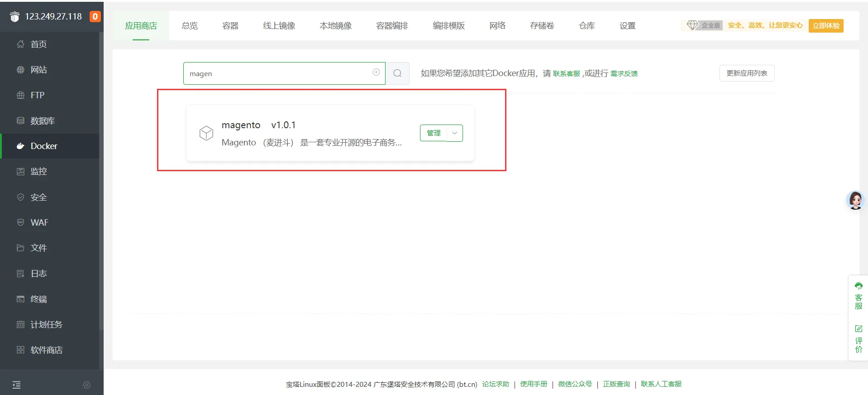Click the magnifier search button
This screenshot has width=868, height=395.
click(397, 73)
